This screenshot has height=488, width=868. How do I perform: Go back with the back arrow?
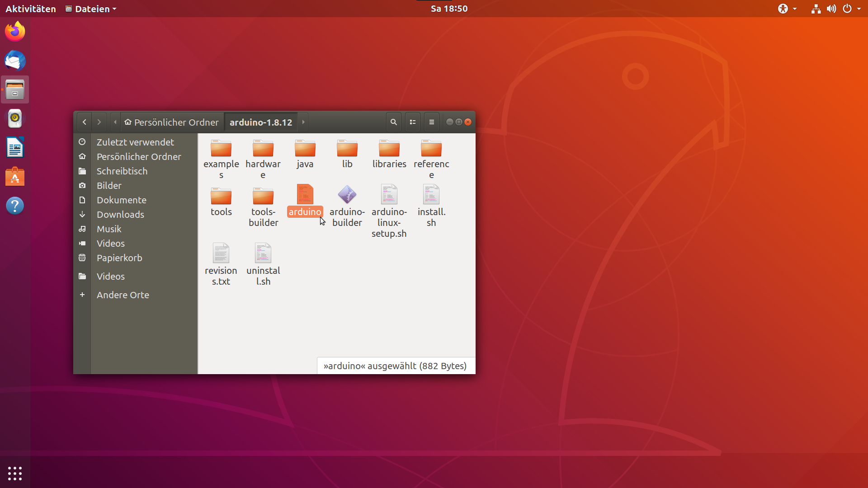point(85,122)
